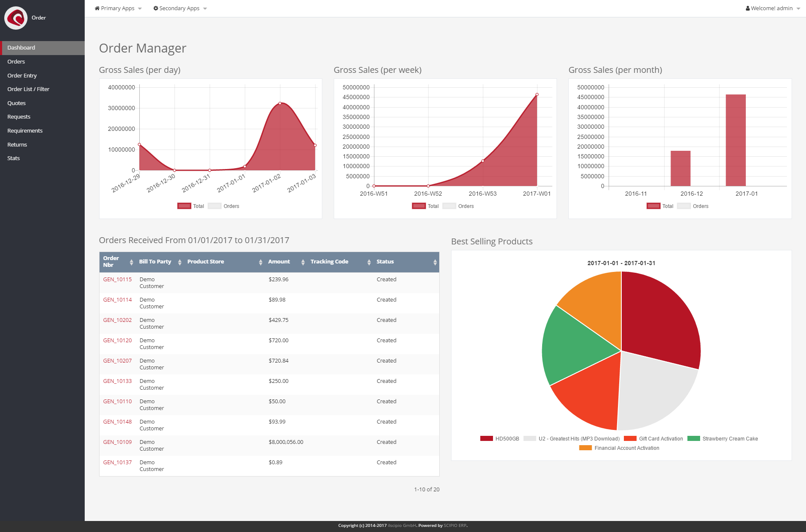Image resolution: width=806 pixels, height=532 pixels.
Task: Sort the table by the Amount column arrows
Action: click(302, 262)
